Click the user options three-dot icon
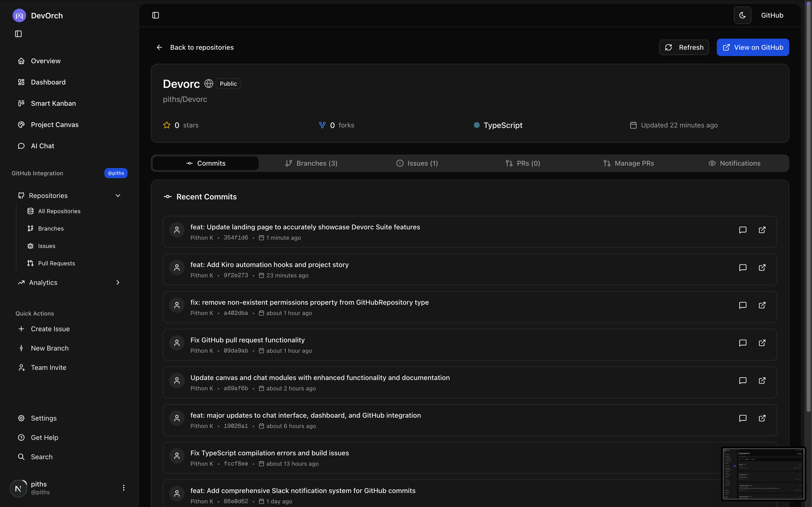 point(123,487)
